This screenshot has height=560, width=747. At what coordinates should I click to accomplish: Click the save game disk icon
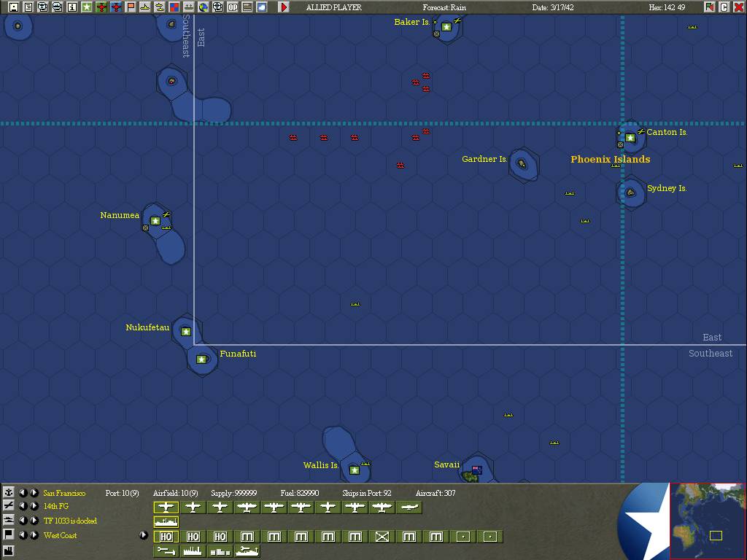click(x=14, y=7)
